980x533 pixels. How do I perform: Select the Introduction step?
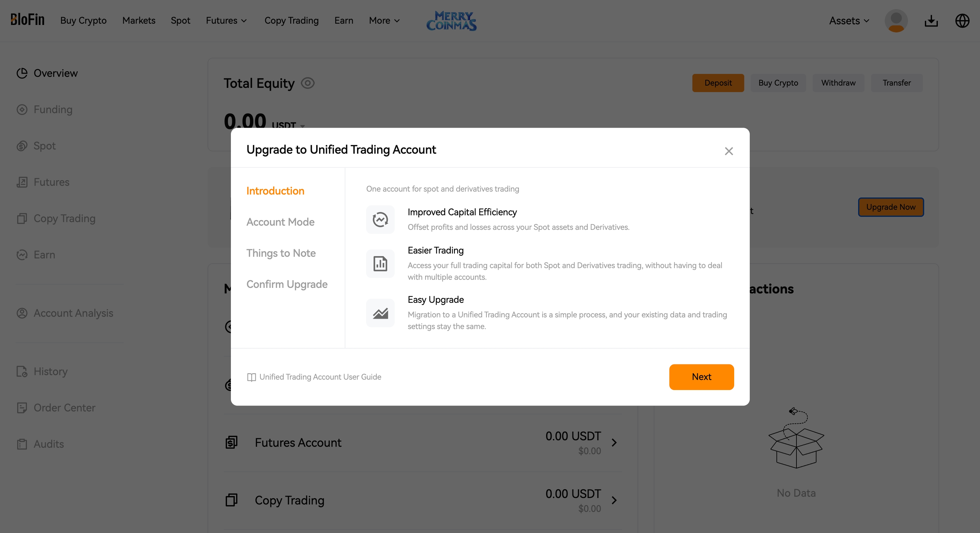tap(275, 191)
